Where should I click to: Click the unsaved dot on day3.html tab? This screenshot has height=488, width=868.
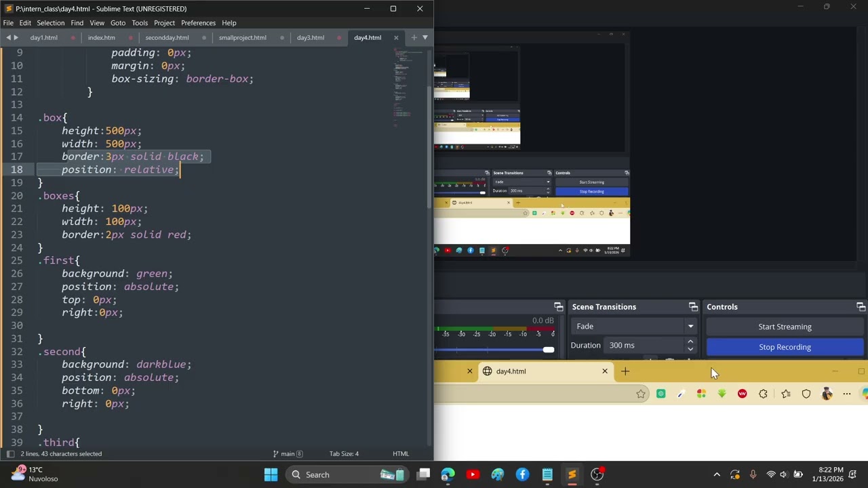339,37
